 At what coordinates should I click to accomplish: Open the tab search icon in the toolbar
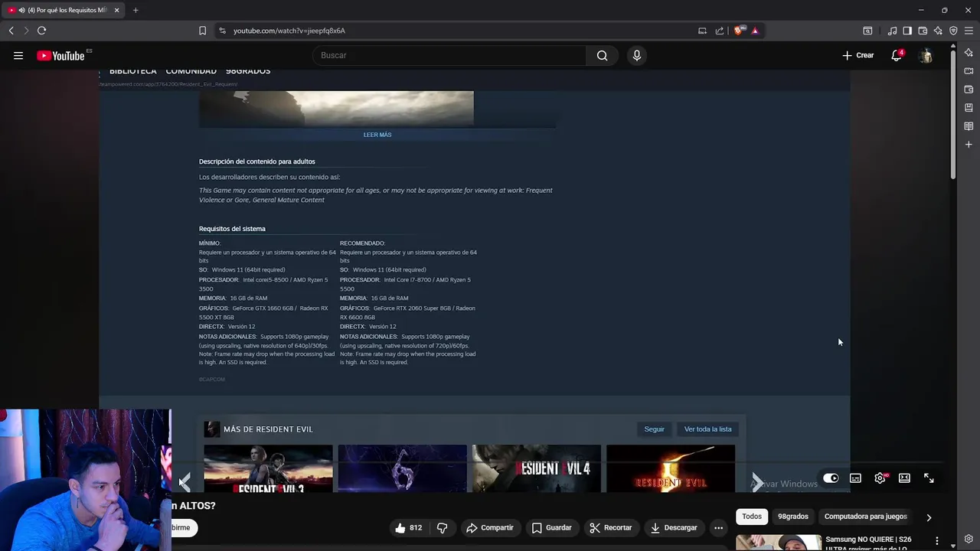tap(867, 31)
